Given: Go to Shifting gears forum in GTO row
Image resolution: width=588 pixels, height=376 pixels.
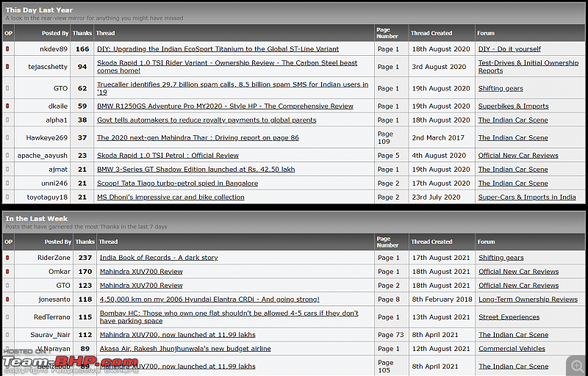Looking at the screenshot, I should (x=501, y=88).
